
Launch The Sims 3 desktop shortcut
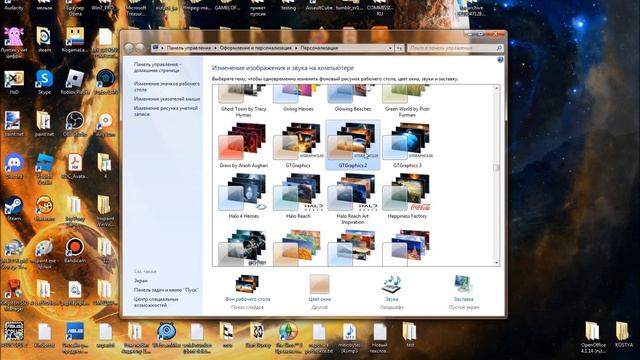coord(288,338)
